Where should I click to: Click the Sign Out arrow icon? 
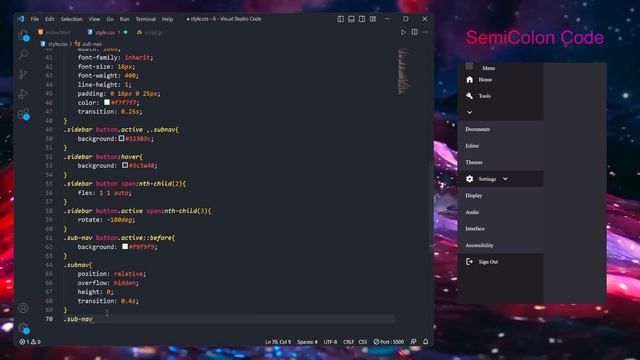[x=469, y=262]
